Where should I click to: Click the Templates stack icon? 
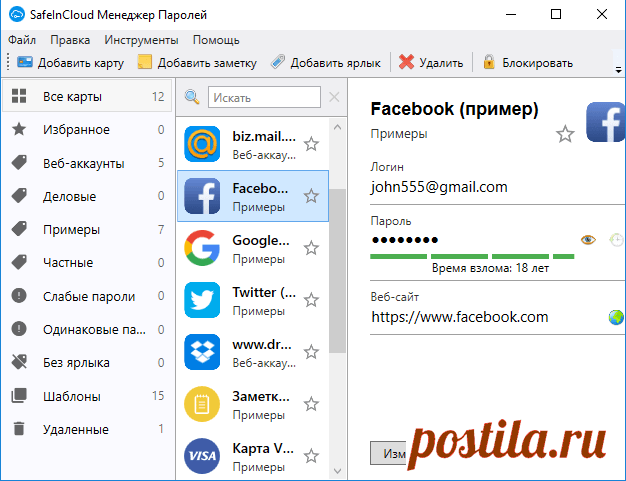click(19, 396)
